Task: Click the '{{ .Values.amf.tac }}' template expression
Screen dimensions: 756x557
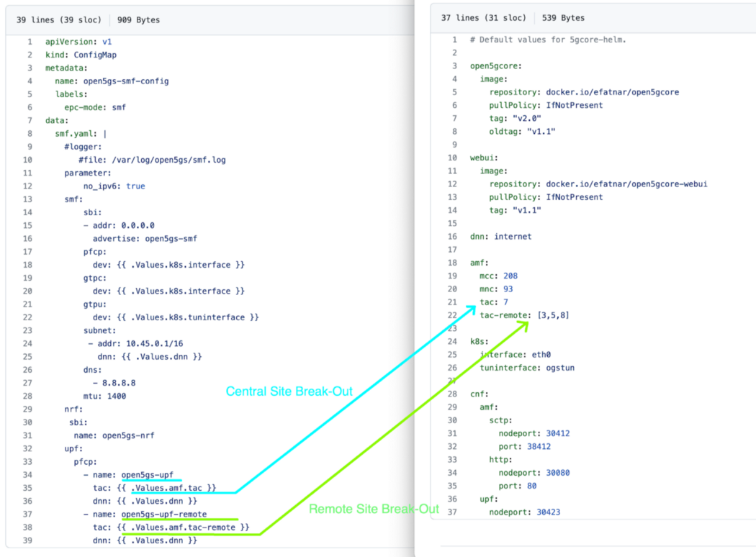Action: tap(169, 488)
